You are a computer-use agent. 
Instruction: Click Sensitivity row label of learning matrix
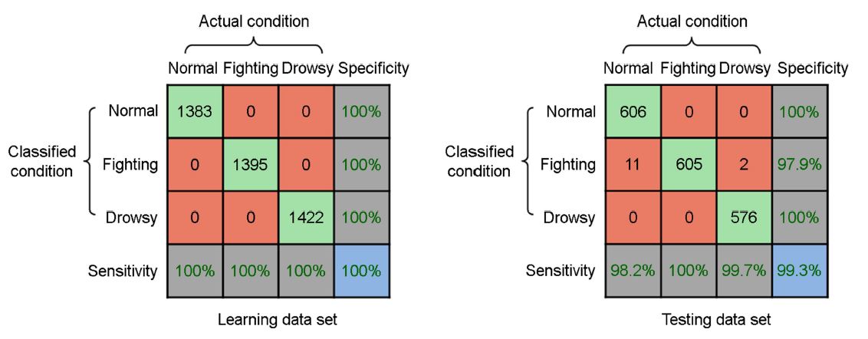pyautogui.click(x=123, y=271)
